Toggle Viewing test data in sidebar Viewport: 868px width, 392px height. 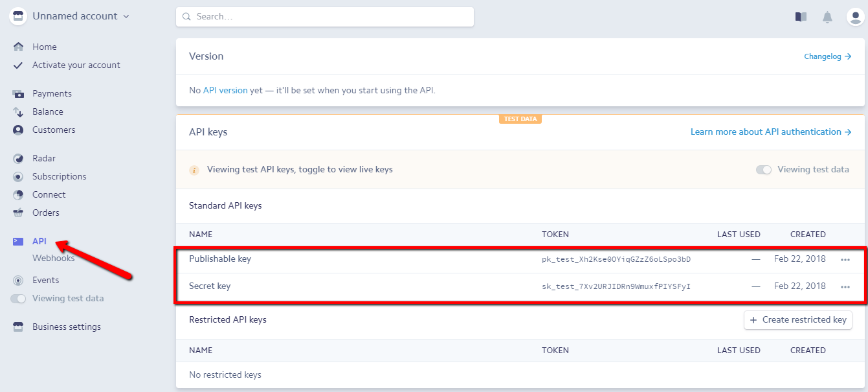(x=19, y=299)
